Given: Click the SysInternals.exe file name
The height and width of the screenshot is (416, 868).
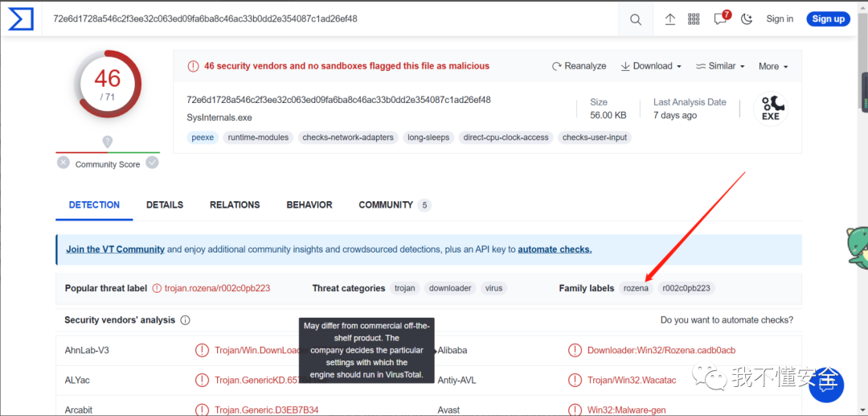Looking at the screenshot, I should pos(218,118).
